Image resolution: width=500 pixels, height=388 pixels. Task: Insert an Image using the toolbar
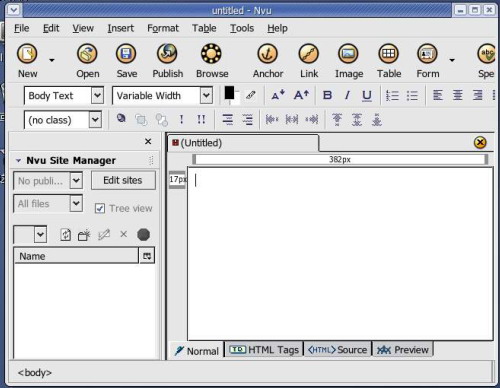(x=348, y=54)
